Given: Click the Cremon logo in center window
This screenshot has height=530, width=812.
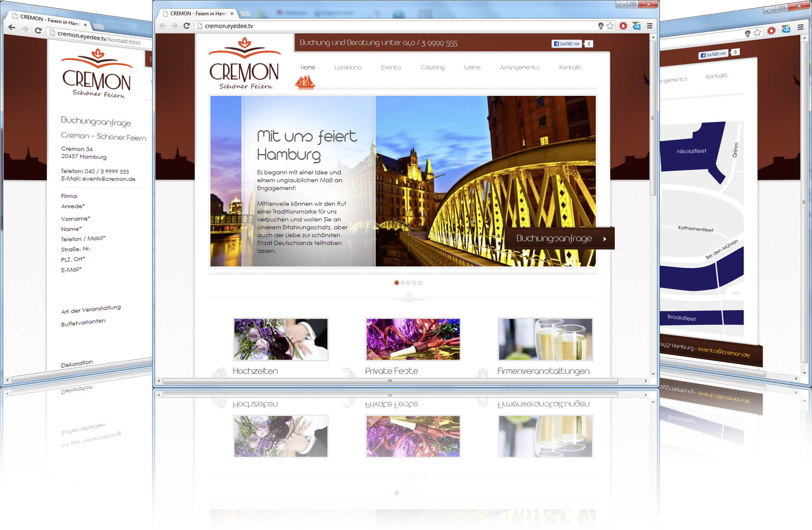Looking at the screenshot, I should tap(245, 63).
